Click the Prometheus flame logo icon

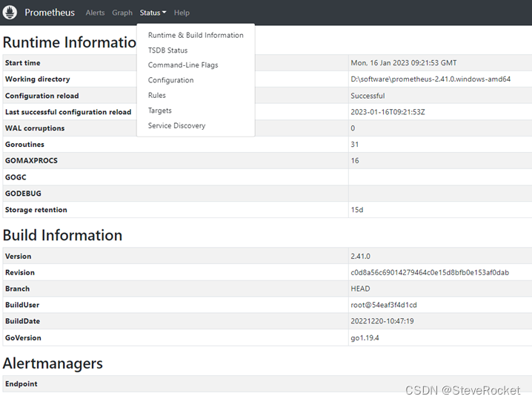(x=10, y=13)
